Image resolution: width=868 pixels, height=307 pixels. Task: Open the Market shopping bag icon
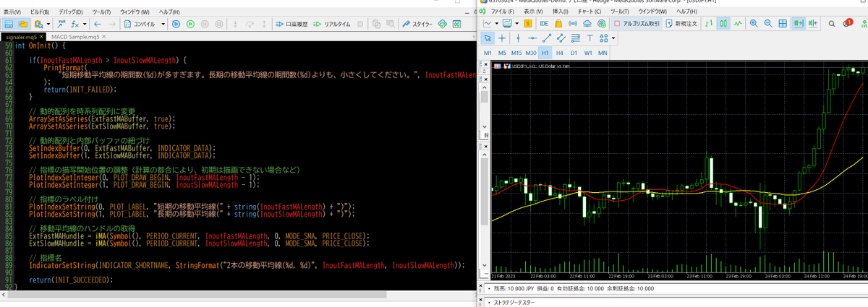tap(558, 24)
